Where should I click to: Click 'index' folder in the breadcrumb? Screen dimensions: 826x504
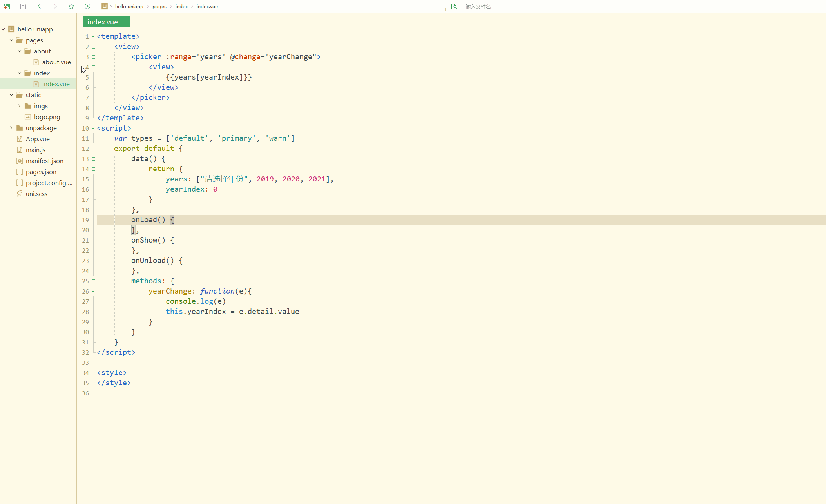tap(181, 7)
